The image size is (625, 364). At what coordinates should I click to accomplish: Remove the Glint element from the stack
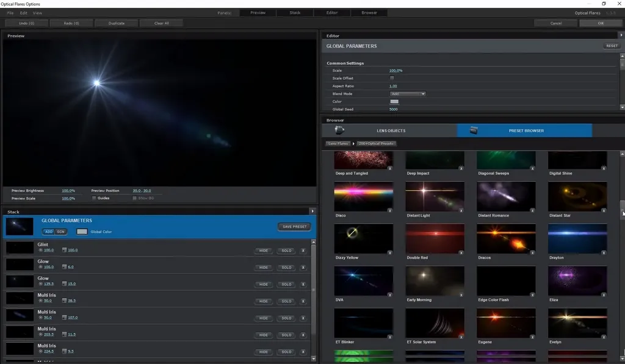[x=303, y=251]
